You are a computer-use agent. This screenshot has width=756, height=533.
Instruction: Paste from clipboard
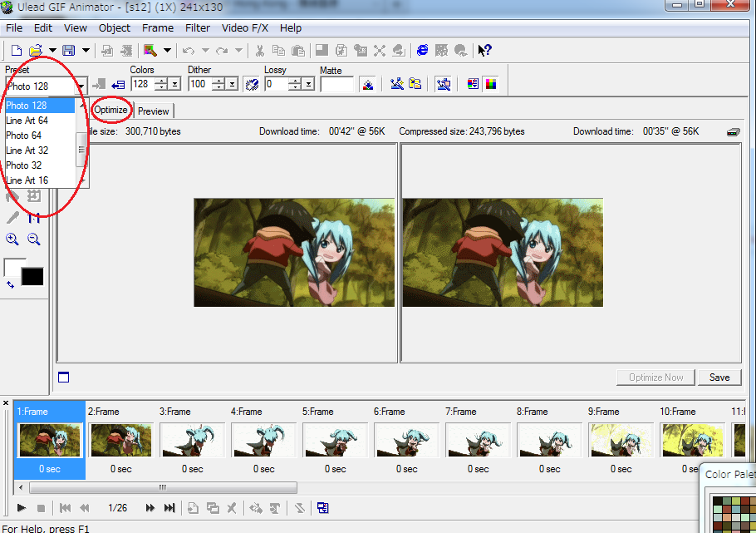(x=298, y=50)
